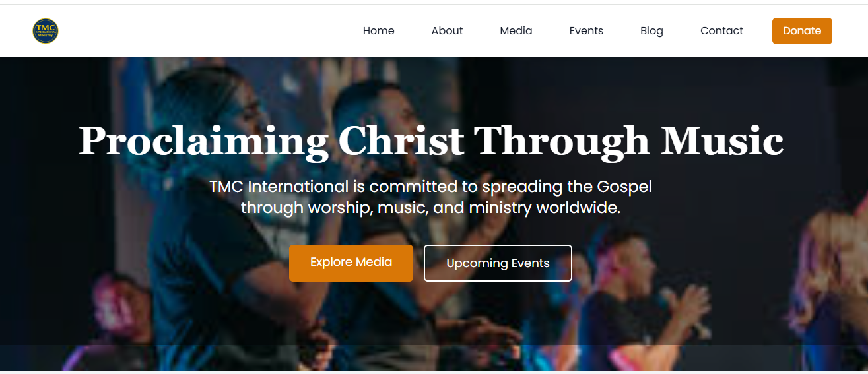This screenshot has height=374, width=868.
Task: Click the Explore Media button
Action: tap(351, 263)
